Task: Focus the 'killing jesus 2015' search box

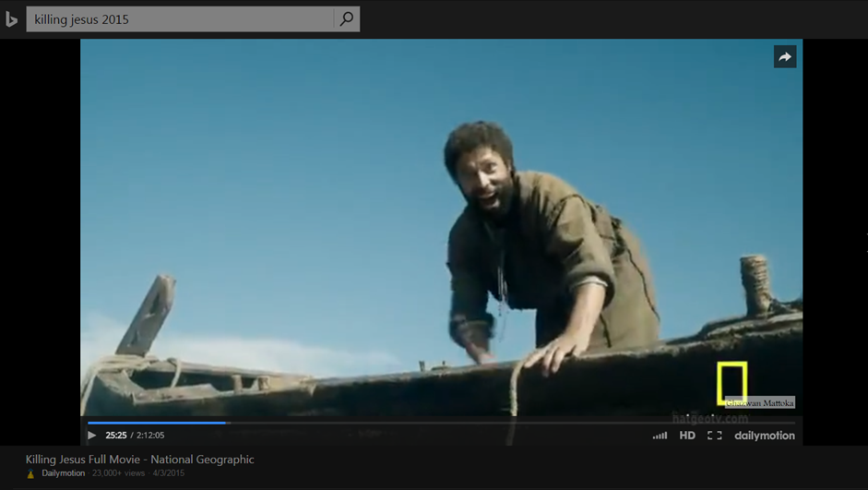Action: coord(180,19)
